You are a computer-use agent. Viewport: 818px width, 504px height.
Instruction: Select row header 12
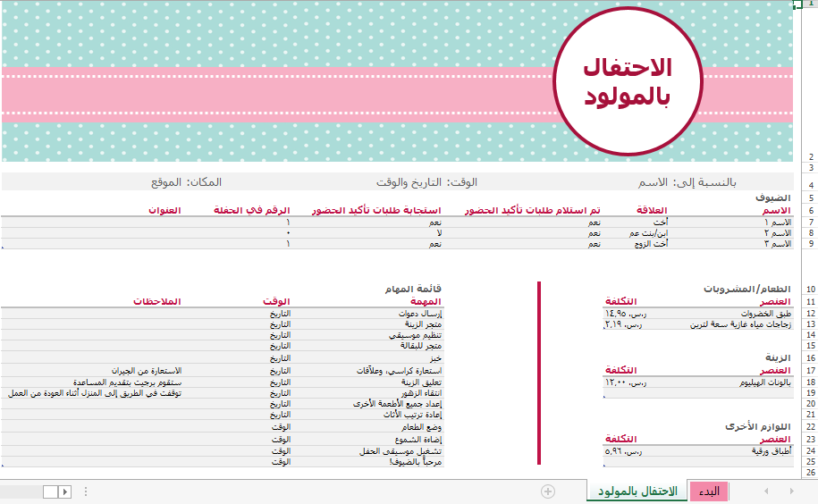click(x=811, y=314)
